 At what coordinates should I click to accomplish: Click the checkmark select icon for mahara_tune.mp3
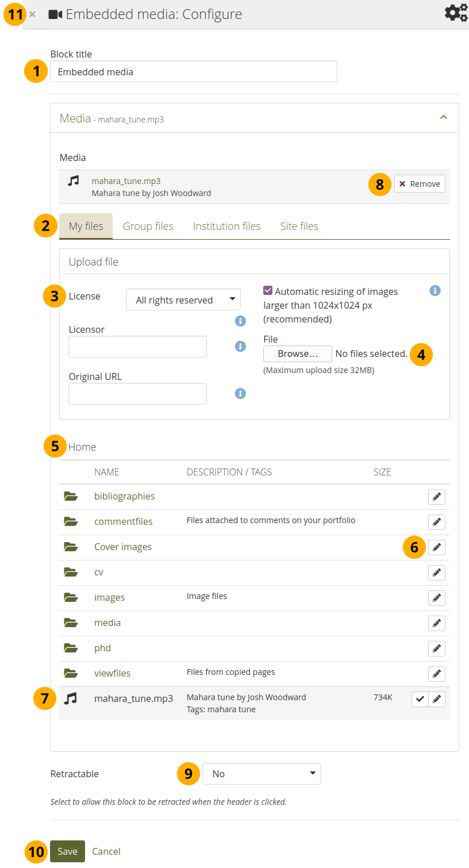tap(420, 699)
